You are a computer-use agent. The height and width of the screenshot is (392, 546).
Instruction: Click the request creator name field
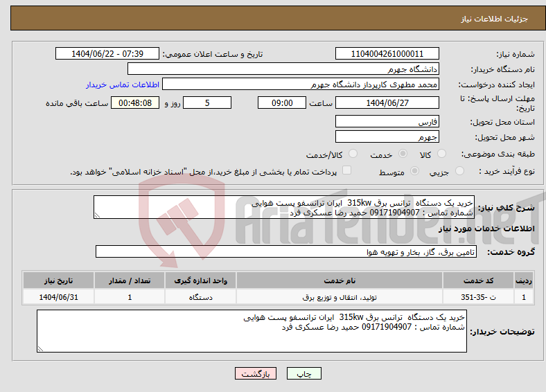(x=301, y=84)
